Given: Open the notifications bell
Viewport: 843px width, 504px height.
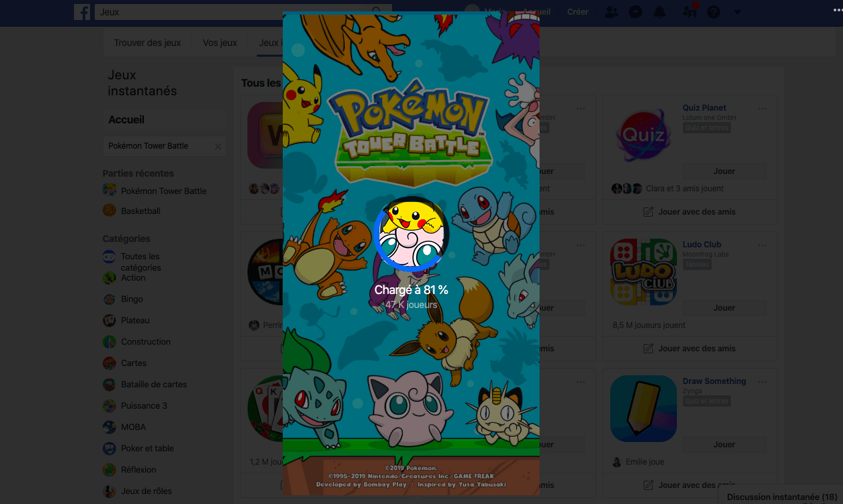Looking at the screenshot, I should pyautogui.click(x=660, y=12).
